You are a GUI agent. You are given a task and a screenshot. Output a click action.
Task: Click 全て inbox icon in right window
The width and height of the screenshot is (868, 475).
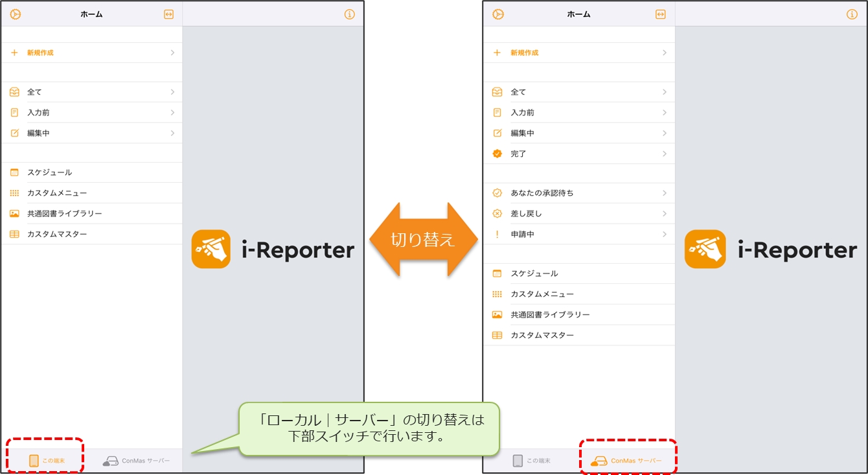click(x=497, y=92)
